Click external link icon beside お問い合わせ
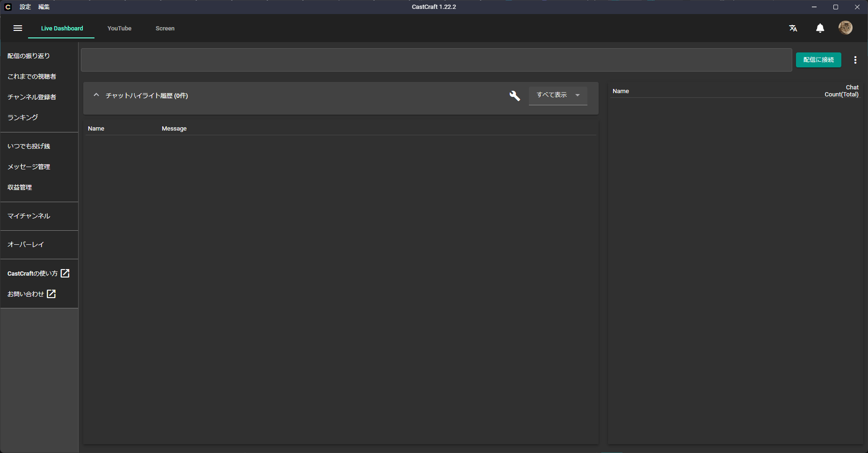Image resolution: width=868 pixels, height=453 pixels. click(x=51, y=294)
